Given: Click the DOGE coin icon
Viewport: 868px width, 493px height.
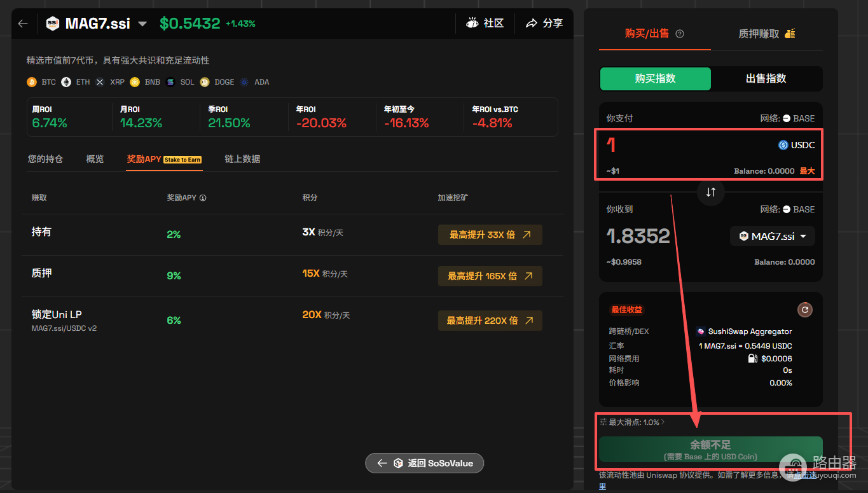Looking at the screenshot, I should pyautogui.click(x=205, y=82).
